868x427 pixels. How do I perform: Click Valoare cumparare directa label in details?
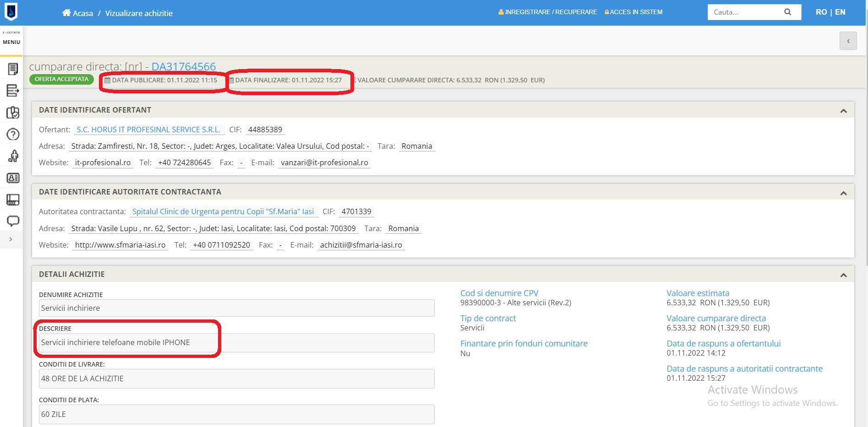click(716, 318)
